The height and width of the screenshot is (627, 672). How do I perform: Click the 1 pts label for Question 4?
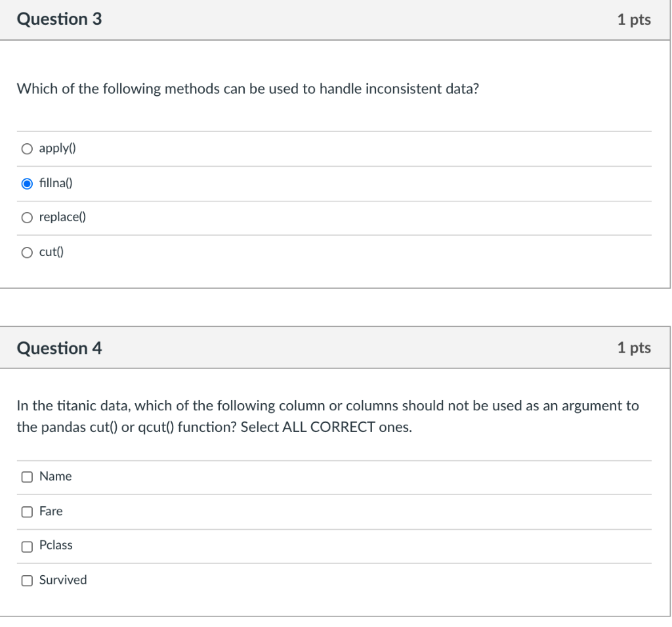(x=634, y=348)
